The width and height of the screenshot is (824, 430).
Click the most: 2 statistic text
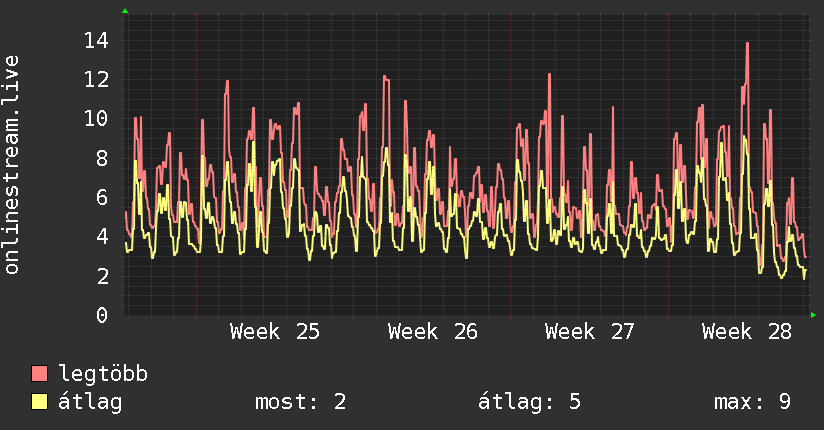point(301,402)
